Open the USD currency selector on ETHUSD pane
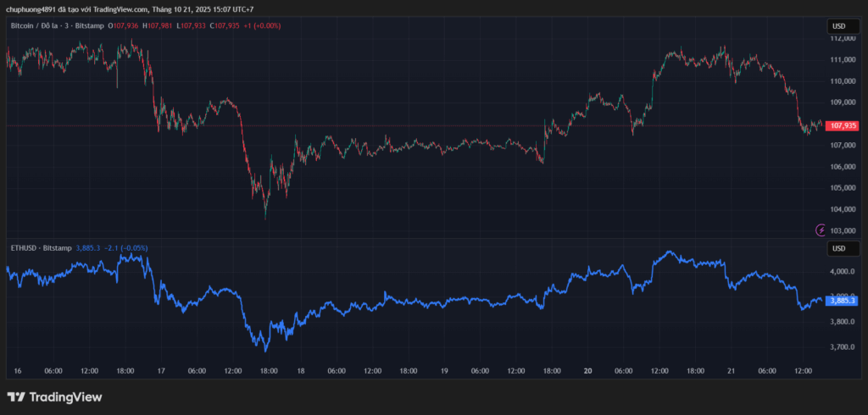This screenshot has height=415, width=868. pyautogui.click(x=837, y=248)
